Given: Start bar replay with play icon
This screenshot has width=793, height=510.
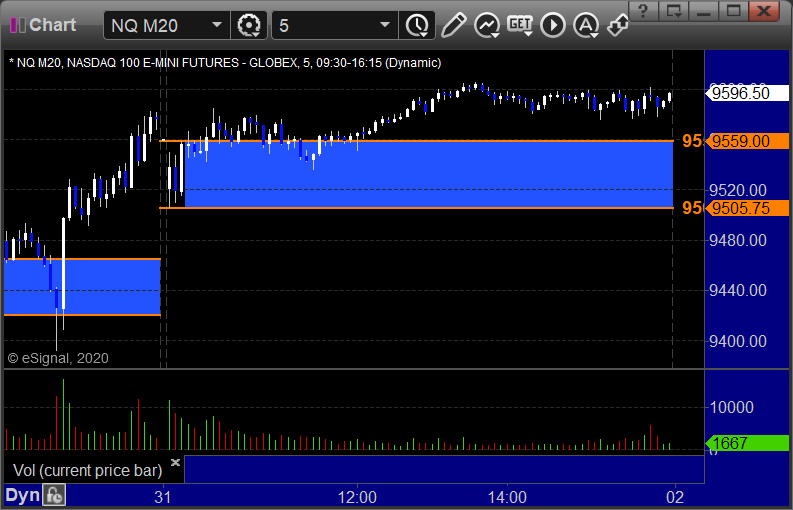Looking at the screenshot, I should click(553, 25).
